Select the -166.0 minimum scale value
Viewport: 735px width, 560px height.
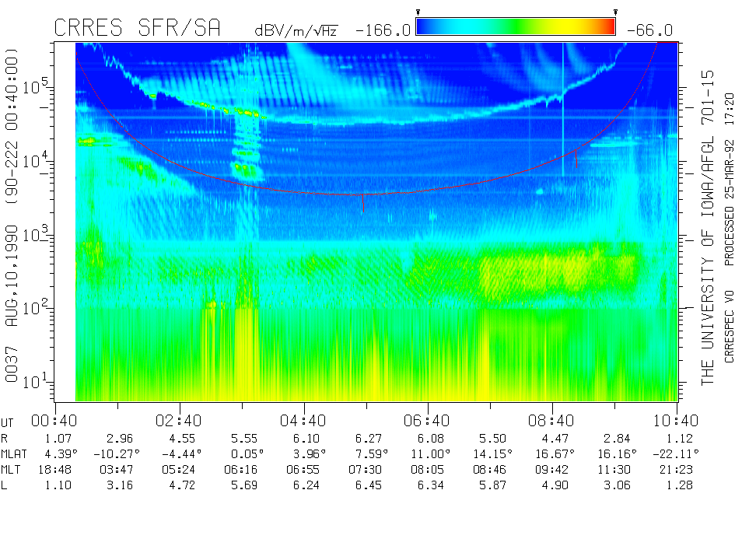(383, 30)
